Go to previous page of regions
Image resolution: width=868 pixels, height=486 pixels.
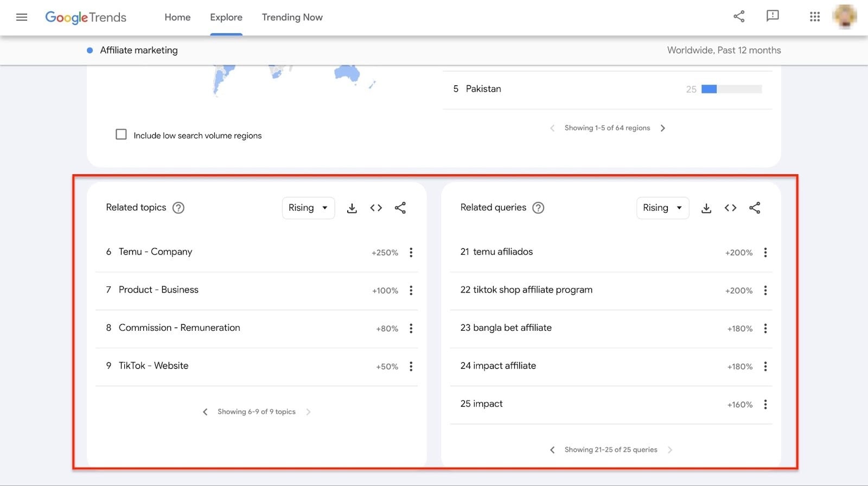(552, 128)
